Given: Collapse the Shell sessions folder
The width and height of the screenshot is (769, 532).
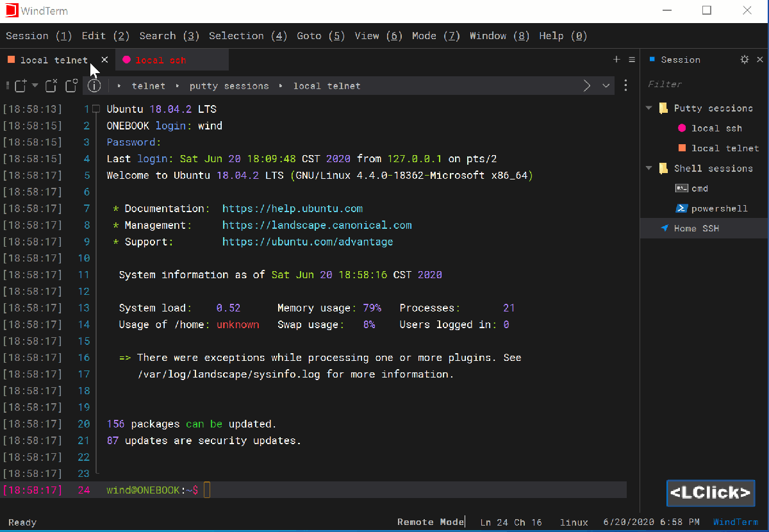Looking at the screenshot, I should pyautogui.click(x=649, y=169).
